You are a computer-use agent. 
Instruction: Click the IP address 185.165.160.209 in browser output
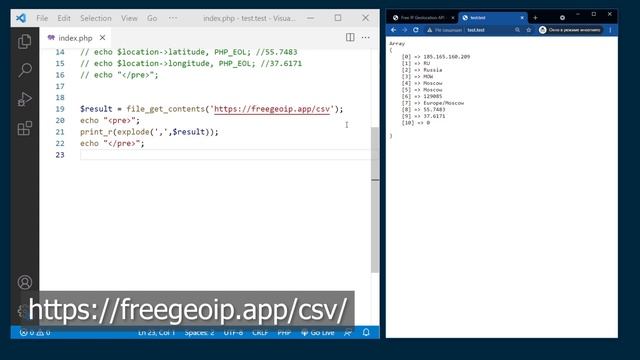tap(447, 57)
